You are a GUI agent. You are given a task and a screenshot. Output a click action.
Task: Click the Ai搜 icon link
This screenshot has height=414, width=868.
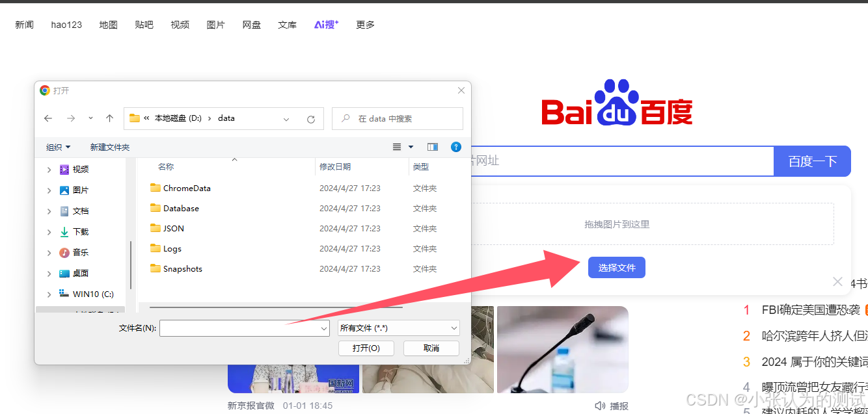coord(326,24)
